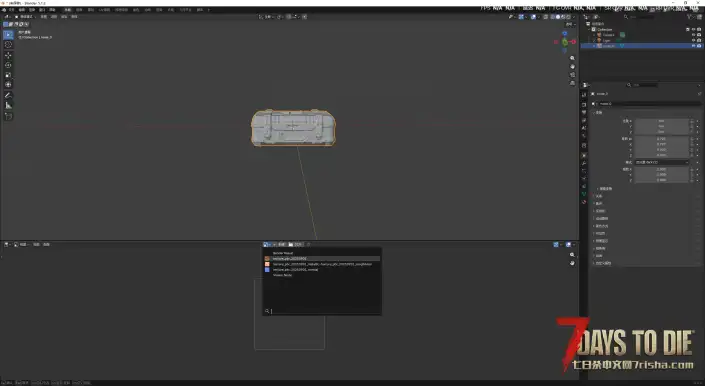Viewport: 705px width, 386px height.
Task: Select the Scale tool
Action: click(x=8, y=75)
